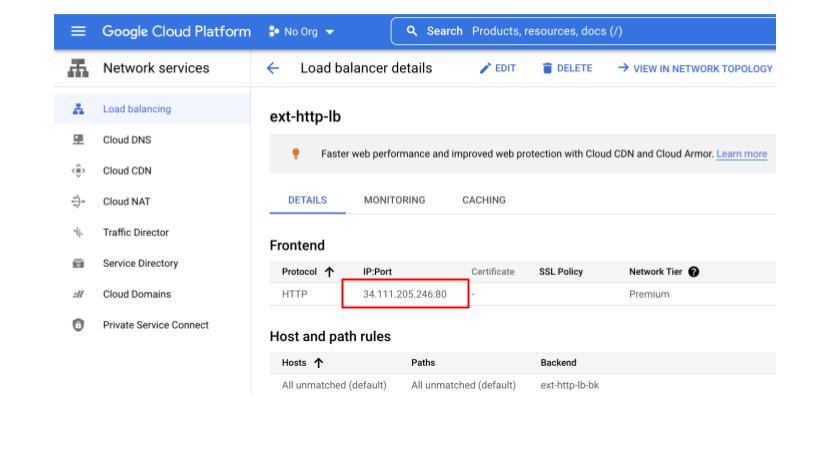This screenshot has height=470, width=830.
Task: Open Service Directory in the sidebar
Action: tap(140, 263)
